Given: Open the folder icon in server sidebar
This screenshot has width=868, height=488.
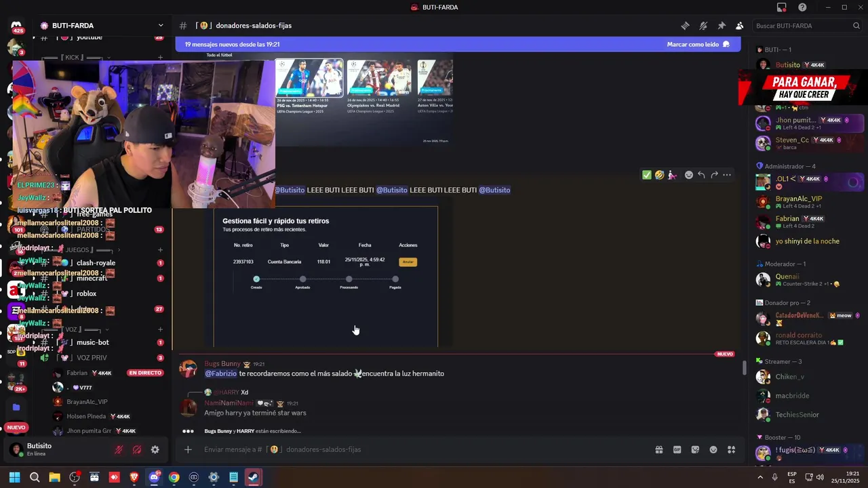Looking at the screenshot, I should (16, 407).
